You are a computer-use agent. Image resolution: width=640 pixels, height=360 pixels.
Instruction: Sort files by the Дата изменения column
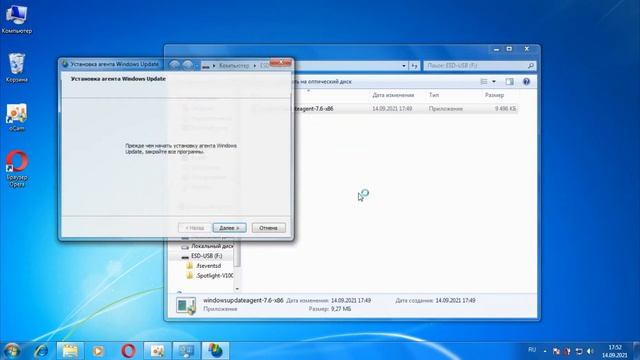[393, 95]
